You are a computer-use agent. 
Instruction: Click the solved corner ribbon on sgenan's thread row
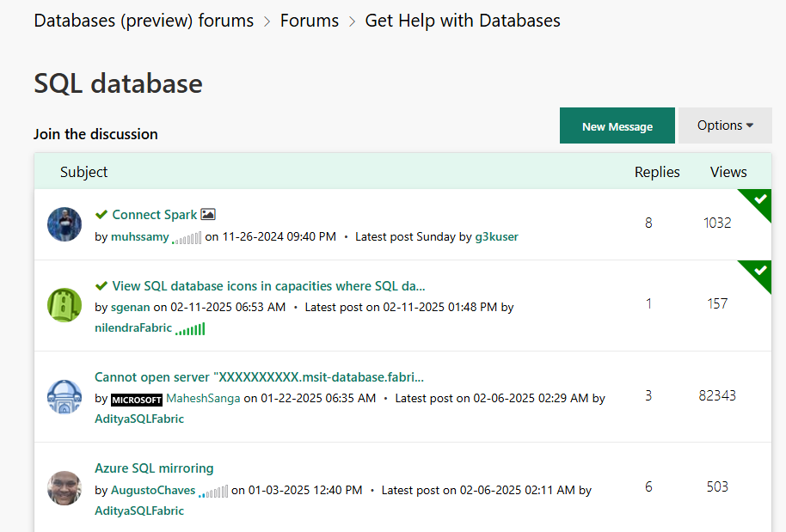pos(758,274)
